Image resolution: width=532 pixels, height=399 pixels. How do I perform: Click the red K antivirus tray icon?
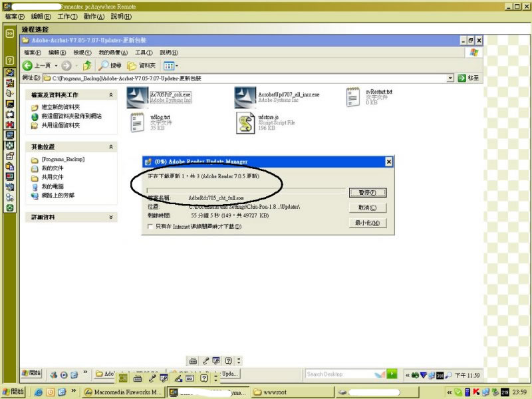click(x=476, y=392)
